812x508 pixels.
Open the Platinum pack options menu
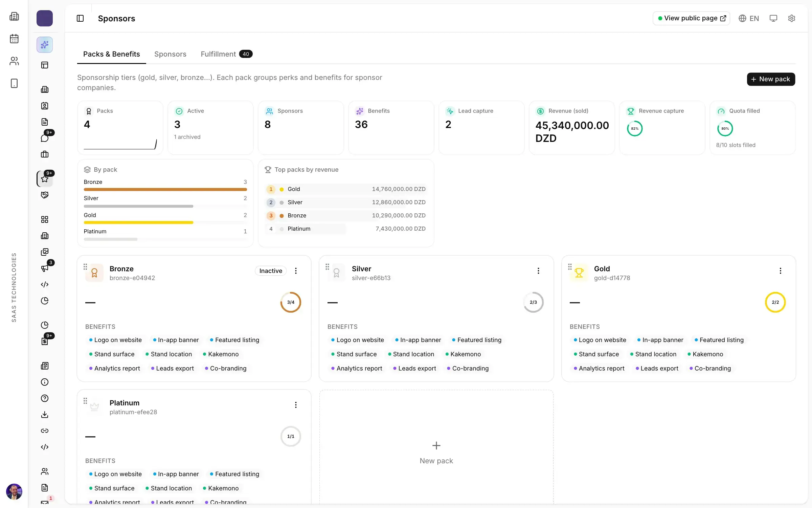[296, 405]
